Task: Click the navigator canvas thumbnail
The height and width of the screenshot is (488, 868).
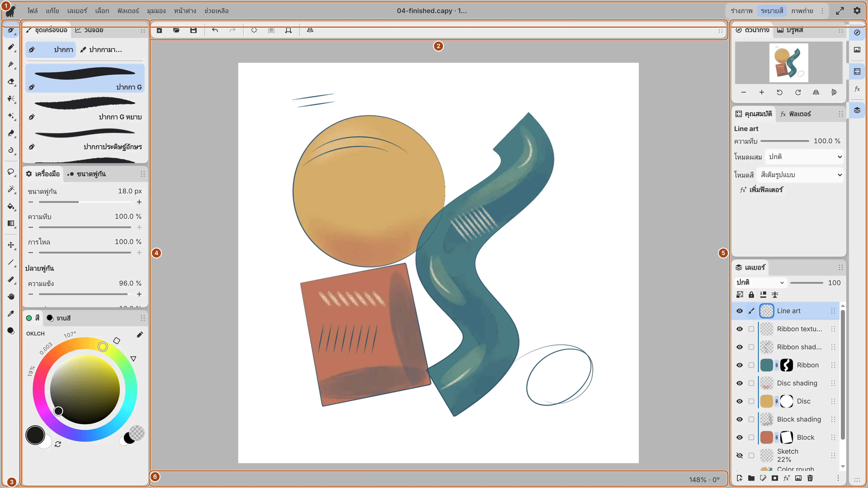Action: (788, 63)
